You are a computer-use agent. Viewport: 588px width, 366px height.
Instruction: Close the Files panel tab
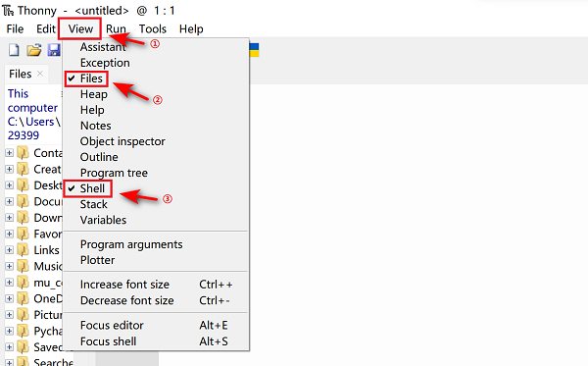point(40,74)
